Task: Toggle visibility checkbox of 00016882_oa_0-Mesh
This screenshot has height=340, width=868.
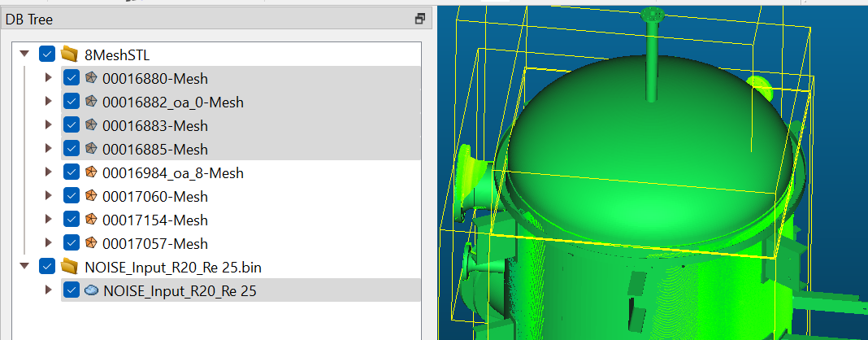Action: 71,102
